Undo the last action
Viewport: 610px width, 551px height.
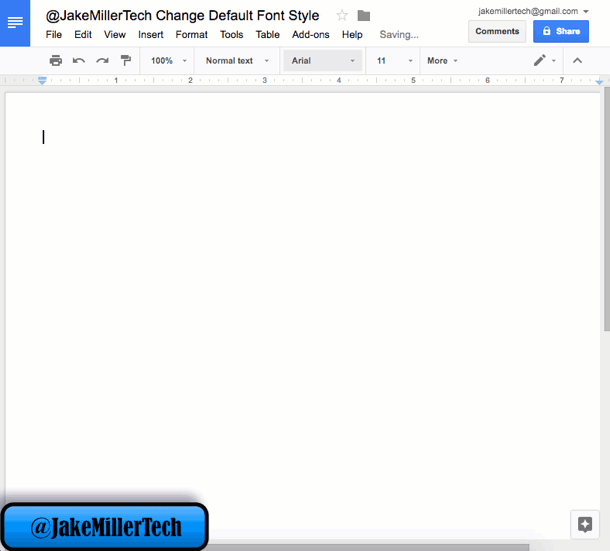tap(79, 61)
